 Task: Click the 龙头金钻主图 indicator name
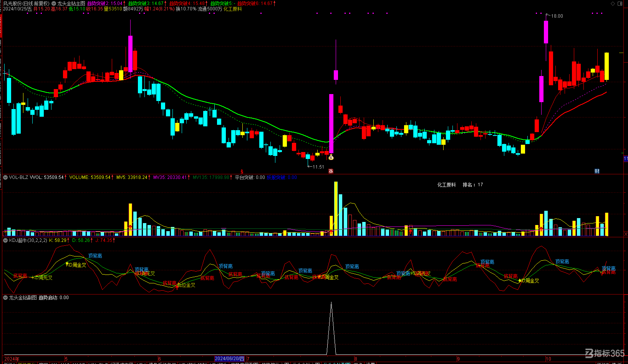click(x=71, y=3)
